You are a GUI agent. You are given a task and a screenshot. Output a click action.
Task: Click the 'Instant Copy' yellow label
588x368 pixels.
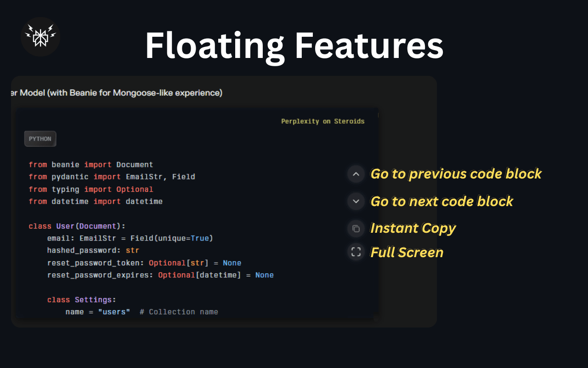413,228
